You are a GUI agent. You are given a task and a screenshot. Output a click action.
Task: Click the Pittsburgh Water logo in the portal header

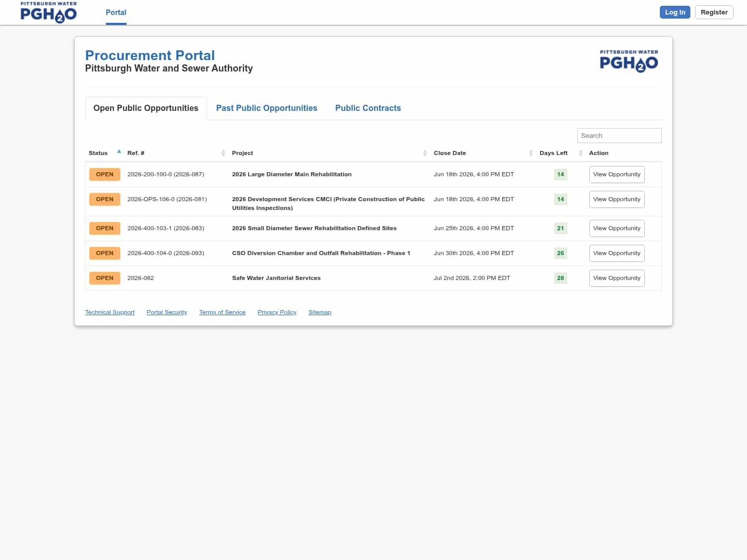[x=629, y=61]
